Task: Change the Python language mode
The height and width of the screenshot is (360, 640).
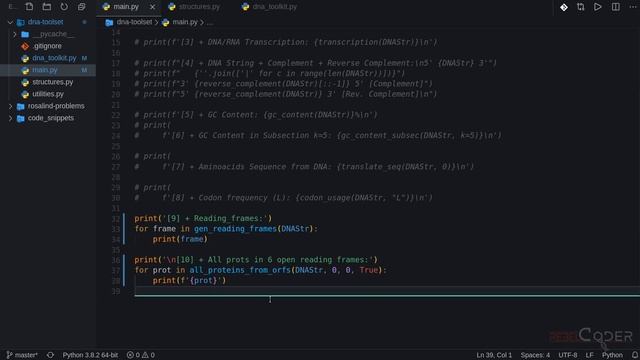Action: click(612, 355)
